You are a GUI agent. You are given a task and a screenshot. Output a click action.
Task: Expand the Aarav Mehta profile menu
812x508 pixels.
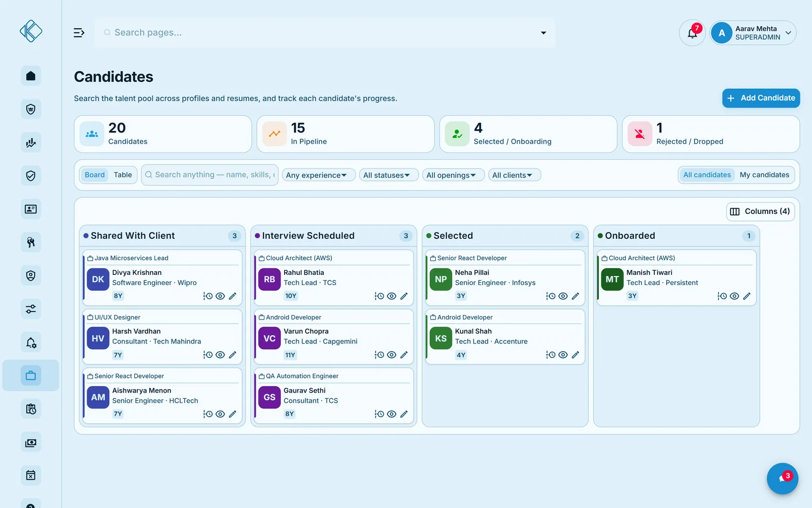coord(753,33)
